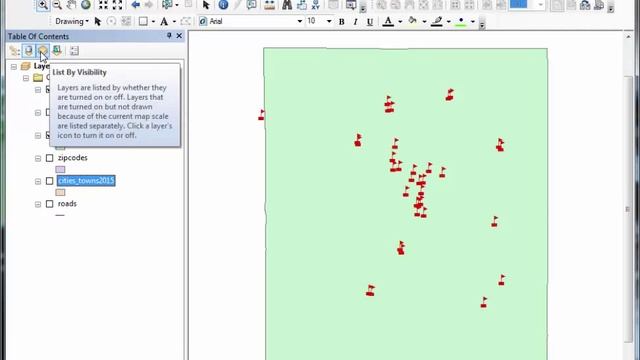Select the cities_towns2015 layer name

[86, 181]
